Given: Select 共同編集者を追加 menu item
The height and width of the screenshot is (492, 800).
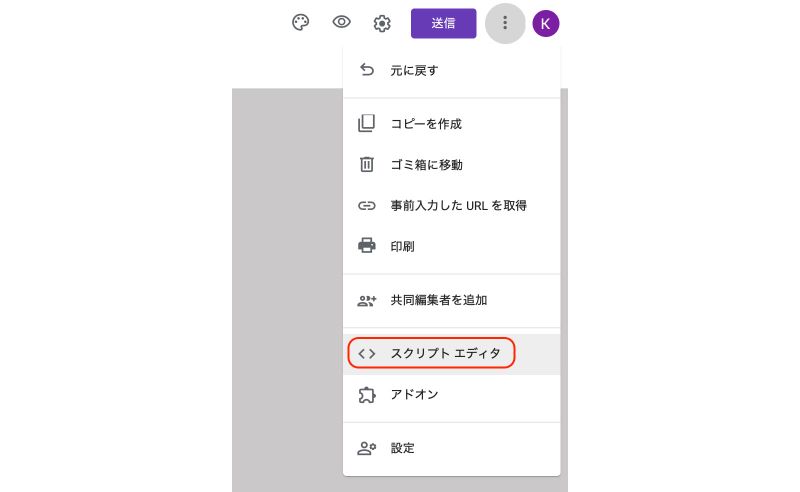Looking at the screenshot, I should (x=452, y=300).
